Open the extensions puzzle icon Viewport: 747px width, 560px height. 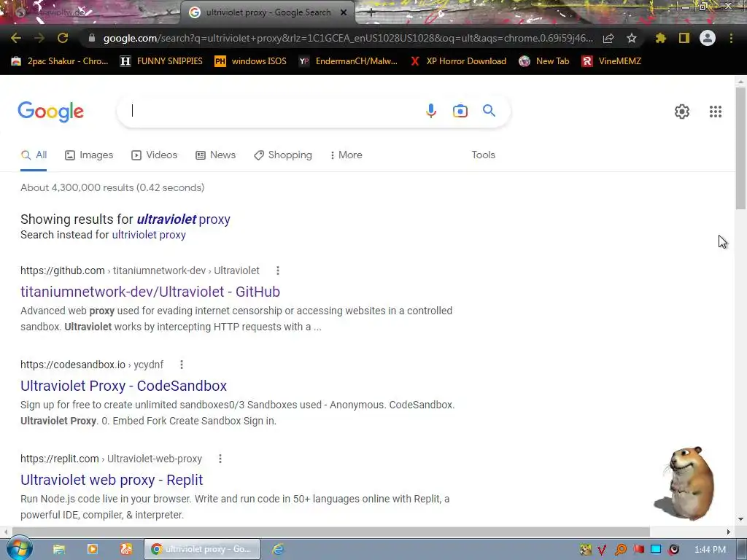(x=660, y=38)
